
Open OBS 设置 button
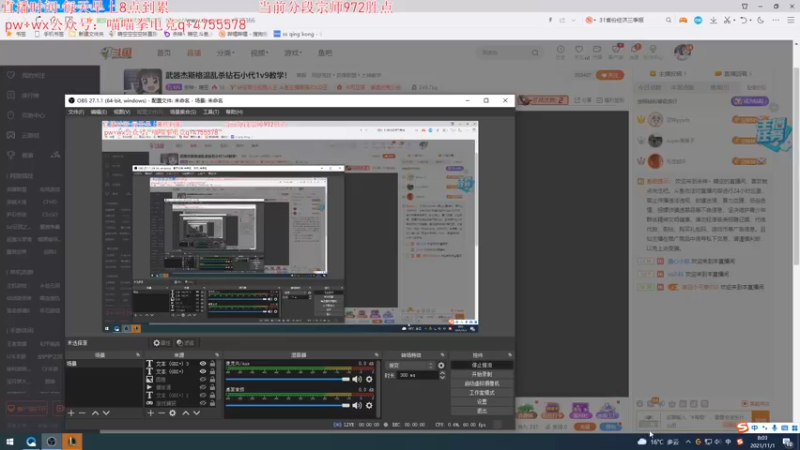[x=482, y=402]
